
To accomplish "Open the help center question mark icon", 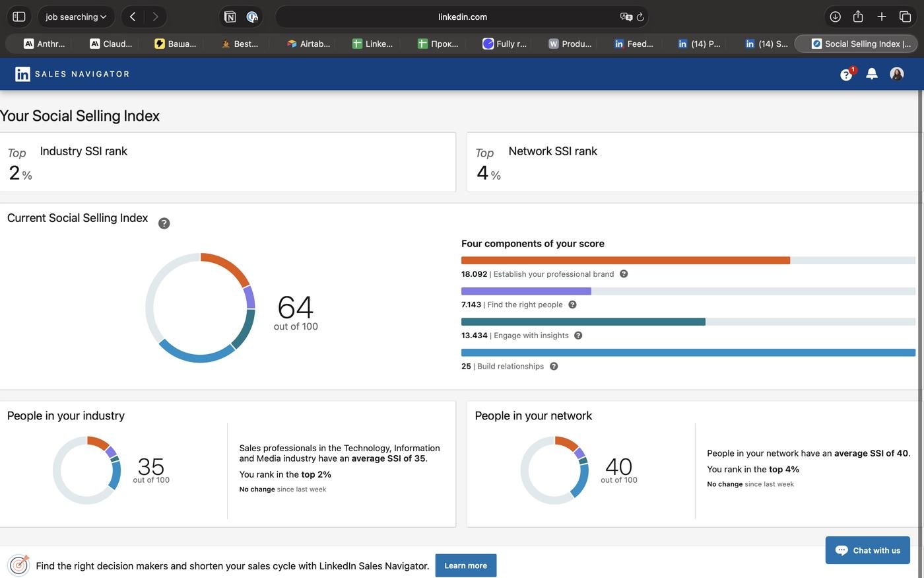I will tap(845, 75).
